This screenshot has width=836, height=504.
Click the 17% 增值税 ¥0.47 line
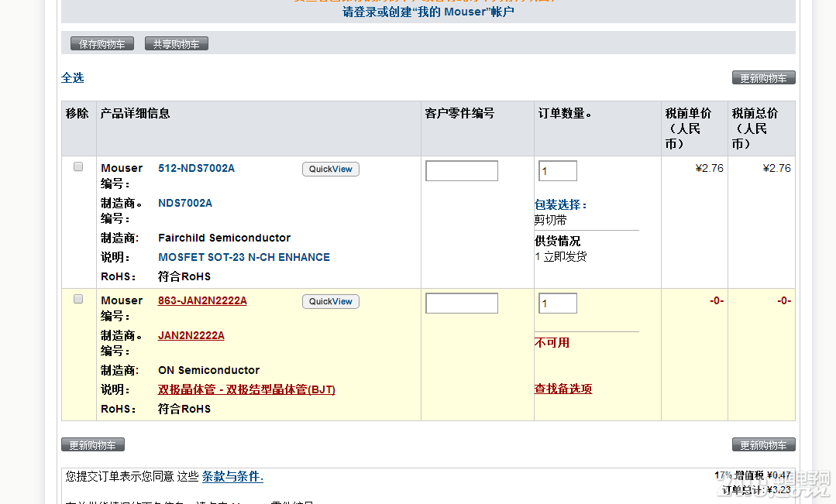point(752,475)
